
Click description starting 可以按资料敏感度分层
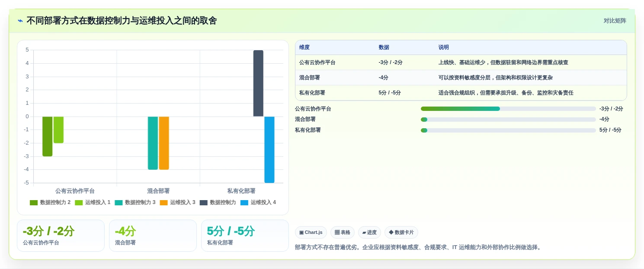tap(496, 78)
